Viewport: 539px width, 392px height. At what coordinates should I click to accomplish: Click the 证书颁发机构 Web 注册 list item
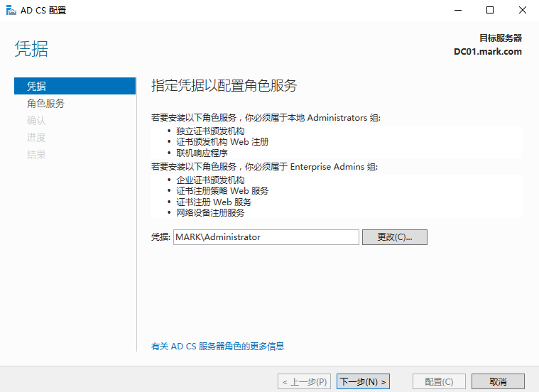[x=222, y=142]
